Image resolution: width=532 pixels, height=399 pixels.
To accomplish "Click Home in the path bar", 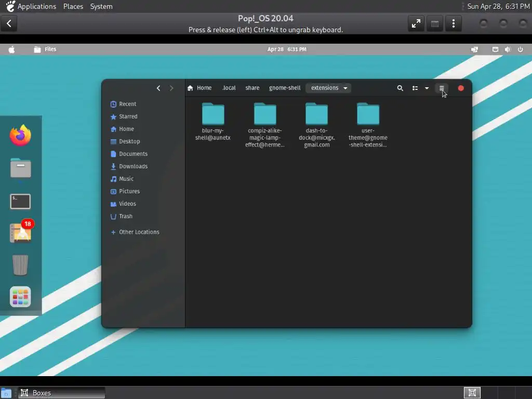I will 199,88.
